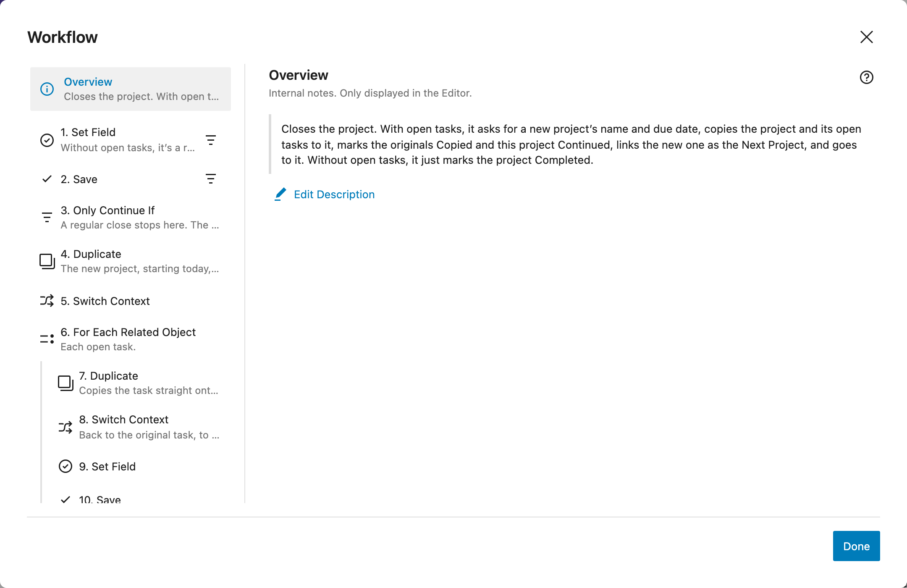The width and height of the screenshot is (907, 588).
Task: Select step 5. Switch Context
Action: click(131, 301)
